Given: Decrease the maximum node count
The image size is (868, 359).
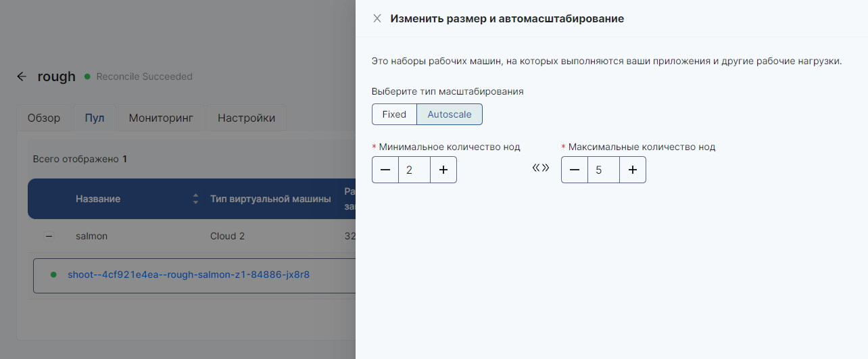Looking at the screenshot, I should 575,170.
